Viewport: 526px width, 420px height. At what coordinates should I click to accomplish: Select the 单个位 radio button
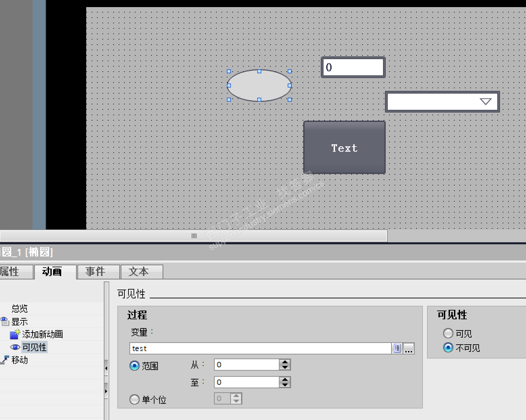135,399
